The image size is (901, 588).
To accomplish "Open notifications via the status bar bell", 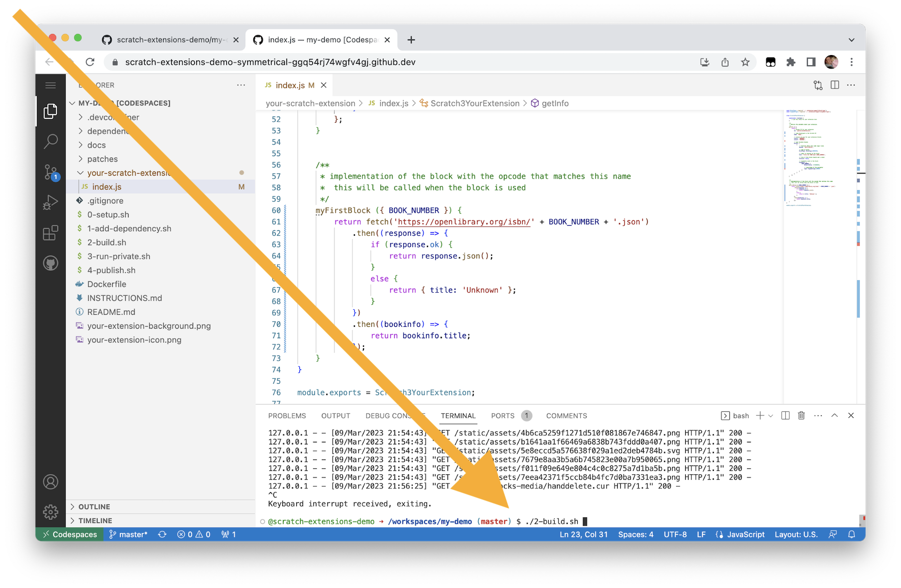I will click(x=851, y=534).
